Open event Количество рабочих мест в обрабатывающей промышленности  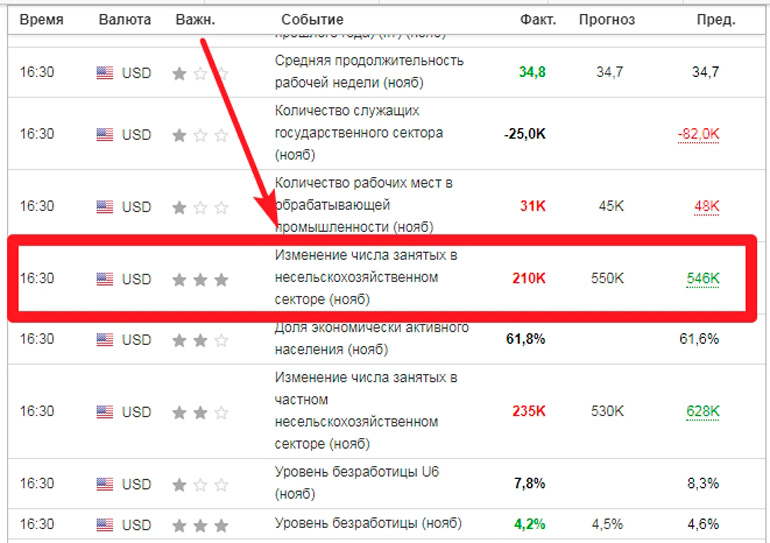click(364, 205)
